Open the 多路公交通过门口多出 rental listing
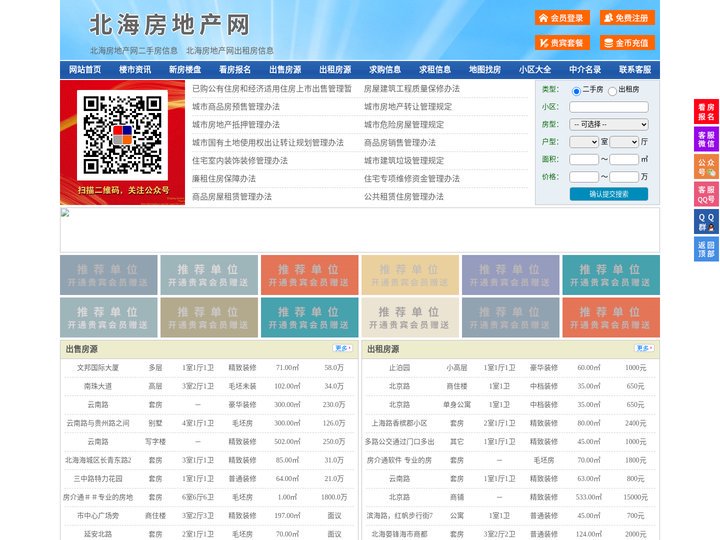 coord(399,442)
